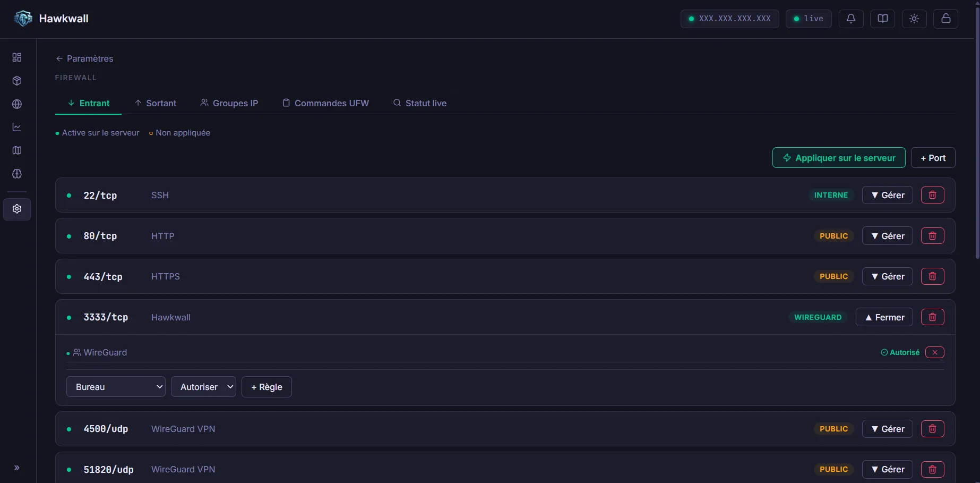Expand Gérer for 22/tcp SSH
Image resolution: width=980 pixels, height=483 pixels.
[x=888, y=195]
